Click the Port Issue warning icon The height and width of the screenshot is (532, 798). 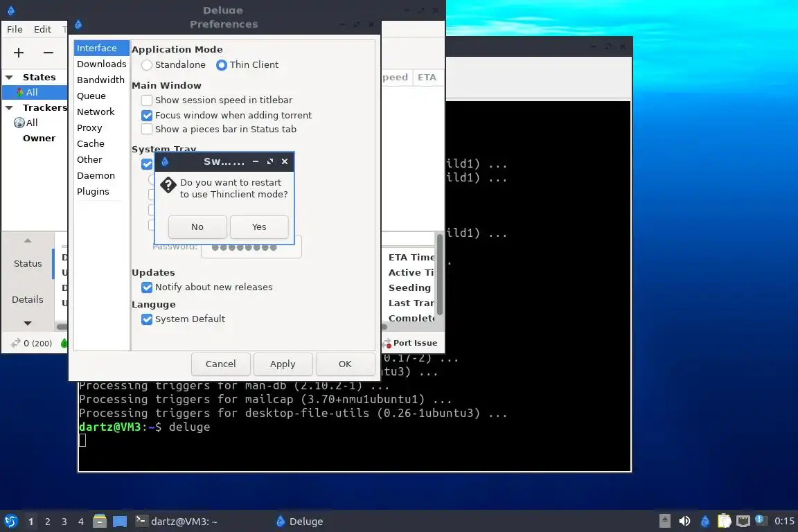point(387,343)
